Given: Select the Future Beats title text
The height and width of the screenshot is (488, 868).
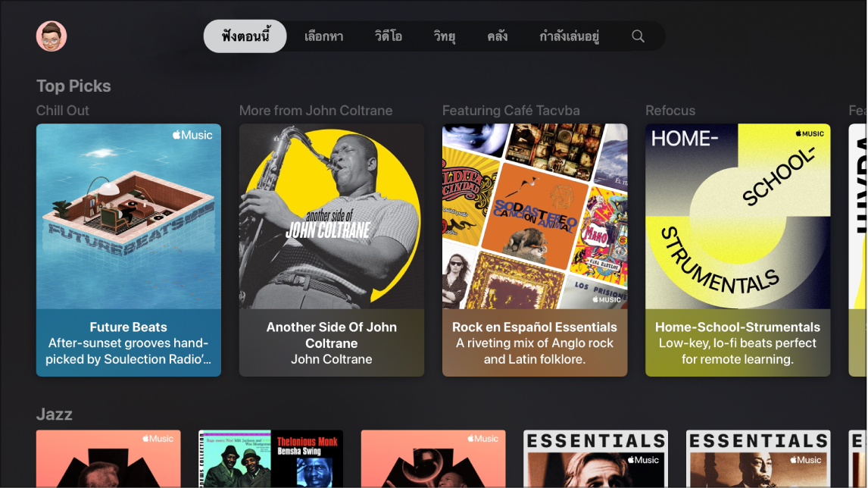Looking at the screenshot, I should (129, 327).
